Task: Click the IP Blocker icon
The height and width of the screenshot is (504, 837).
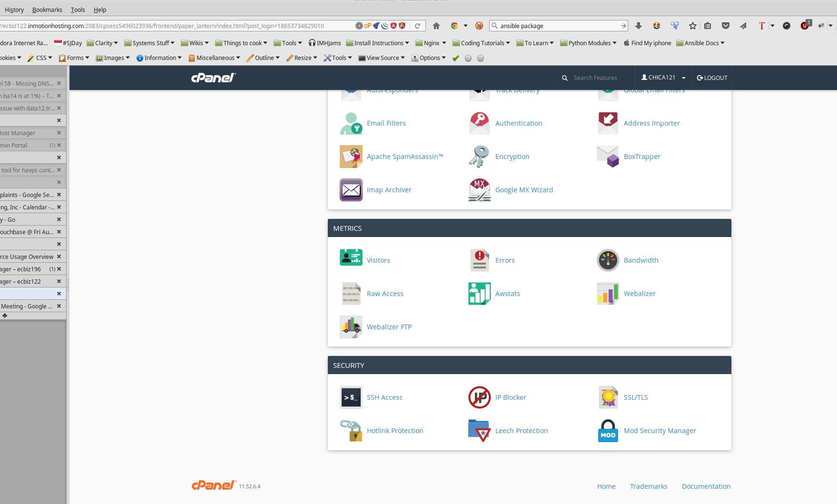Action: tap(479, 397)
